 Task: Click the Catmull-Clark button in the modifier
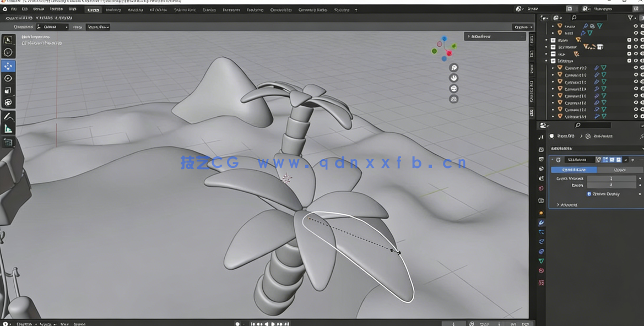574,170
